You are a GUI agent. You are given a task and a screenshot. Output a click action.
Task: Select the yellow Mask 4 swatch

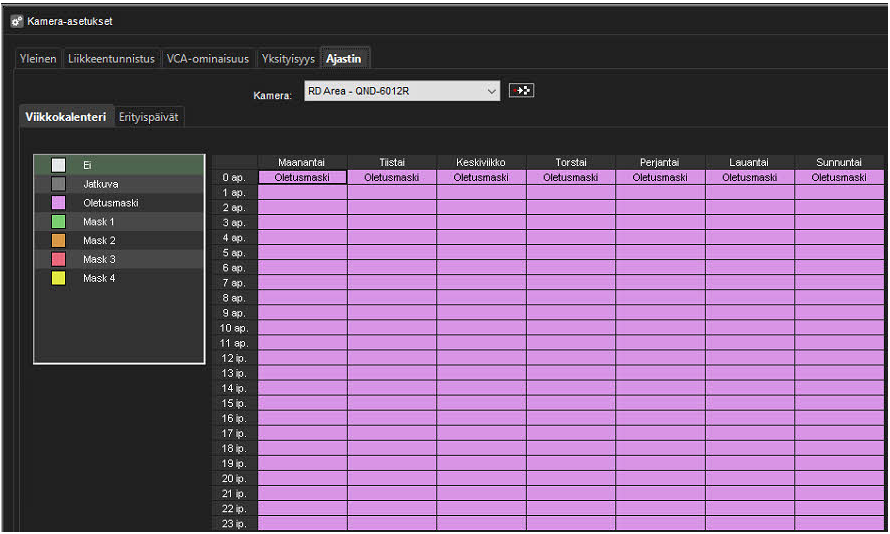pos(59,279)
